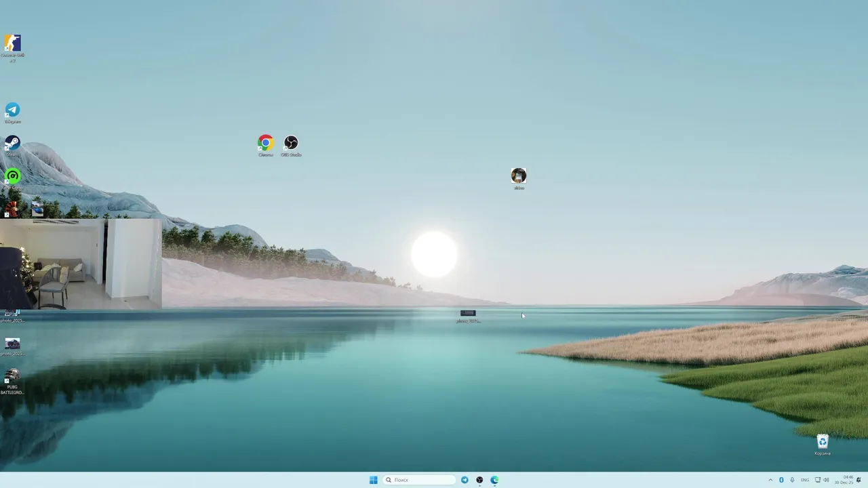Open Telegram from the taskbar
This screenshot has width=868, height=488.
click(x=465, y=480)
